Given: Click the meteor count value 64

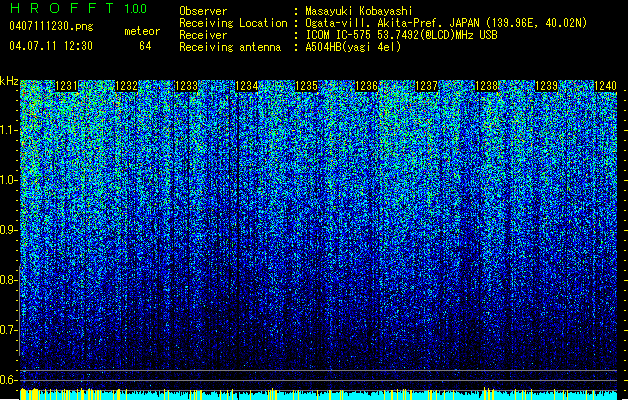Looking at the screenshot, I should click(145, 46).
